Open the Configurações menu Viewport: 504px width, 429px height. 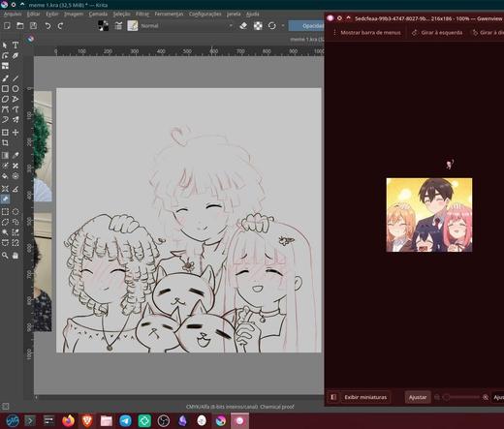coord(205,14)
